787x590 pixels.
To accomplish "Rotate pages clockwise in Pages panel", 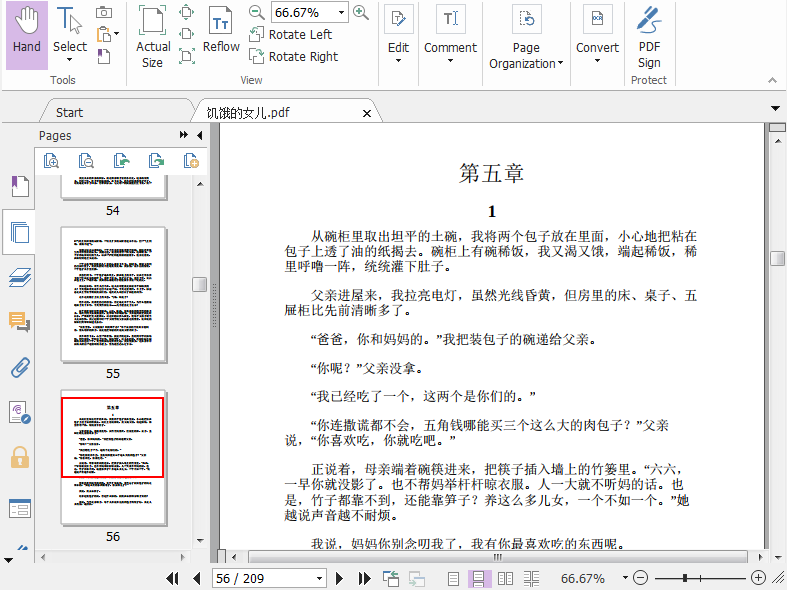I will pyautogui.click(x=156, y=161).
